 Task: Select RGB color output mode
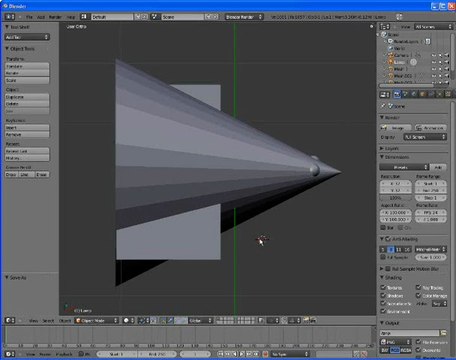tap(395, 350)
